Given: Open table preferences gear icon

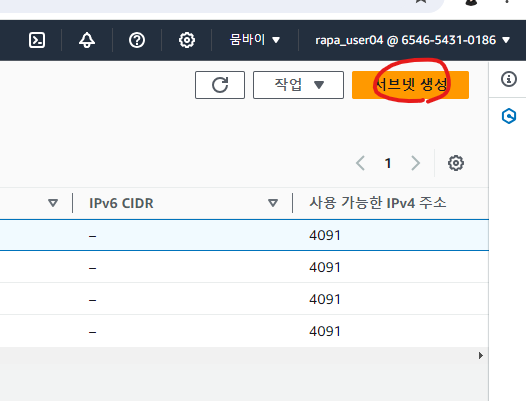Looking at the screenshot, I should point(456,163).
